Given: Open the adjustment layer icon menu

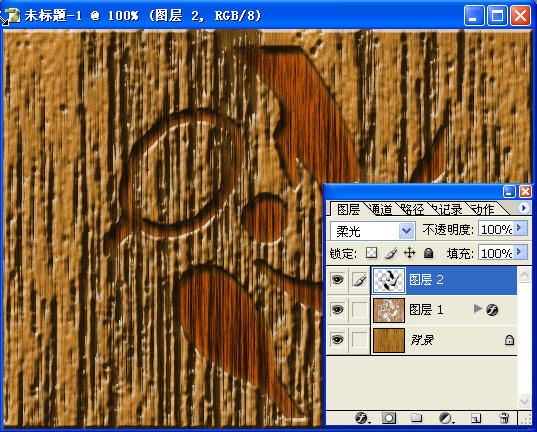Looking at the screenshot, I should coord(446,418).
